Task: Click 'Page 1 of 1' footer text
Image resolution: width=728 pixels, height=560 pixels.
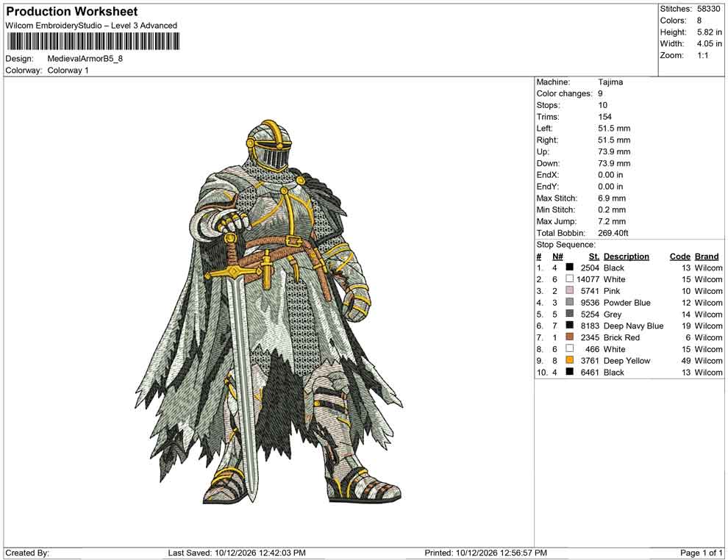Action: coord(701,553)
